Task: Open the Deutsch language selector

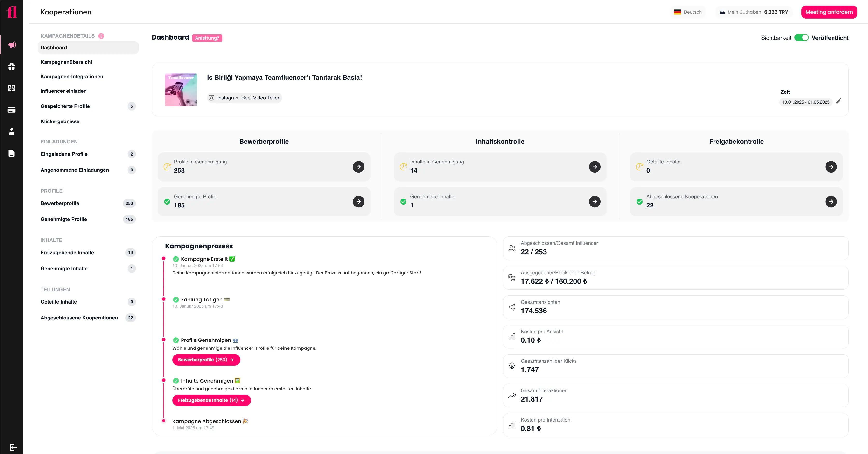Action: pos(688,12)
